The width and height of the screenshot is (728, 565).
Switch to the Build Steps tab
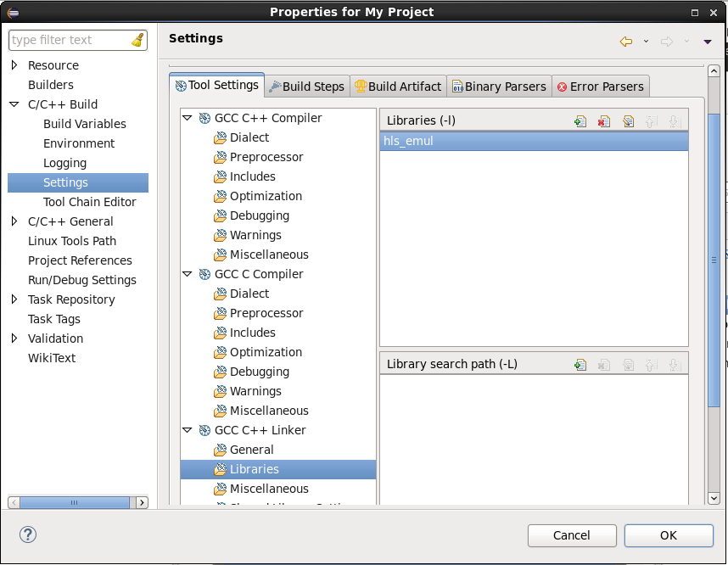click(307, 87)
